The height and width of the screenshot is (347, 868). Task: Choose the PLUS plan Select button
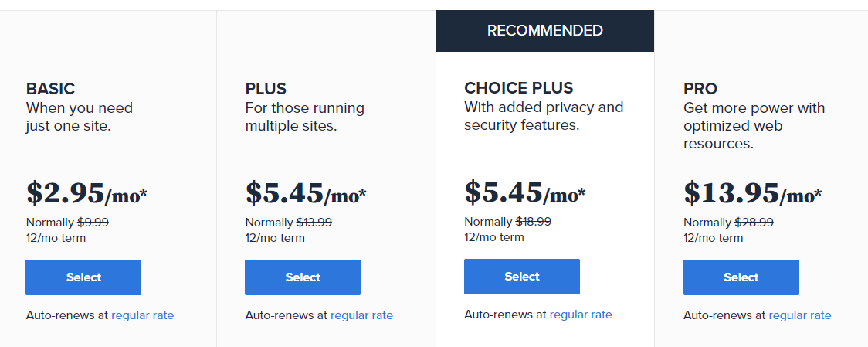coord(303,277)
